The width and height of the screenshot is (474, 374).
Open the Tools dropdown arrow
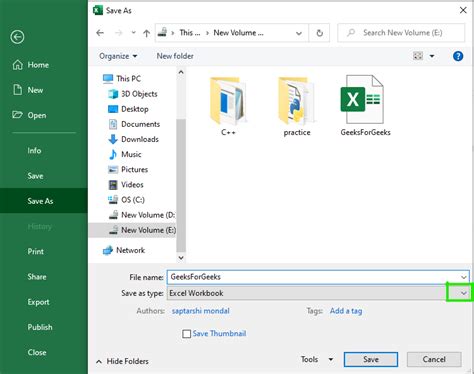(331, 359)
